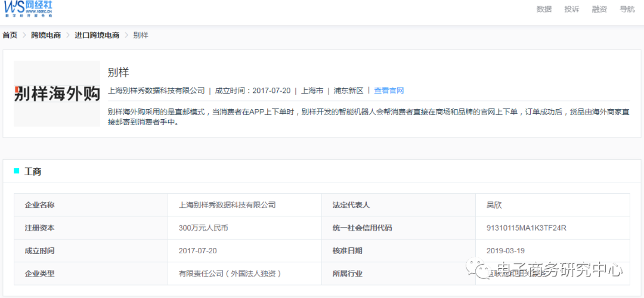Click the 成立时间：2017-07-20 header text

(x=253, y=91)
